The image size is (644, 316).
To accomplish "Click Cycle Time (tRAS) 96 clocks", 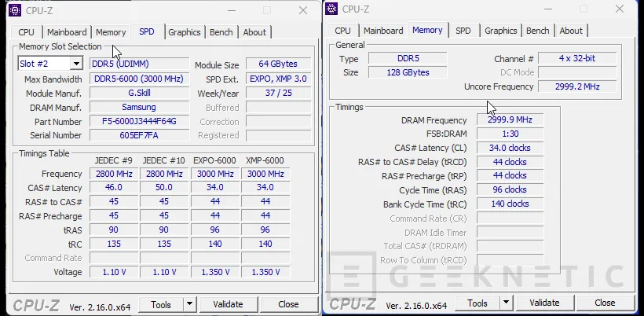I will click(x=510, y=190).
